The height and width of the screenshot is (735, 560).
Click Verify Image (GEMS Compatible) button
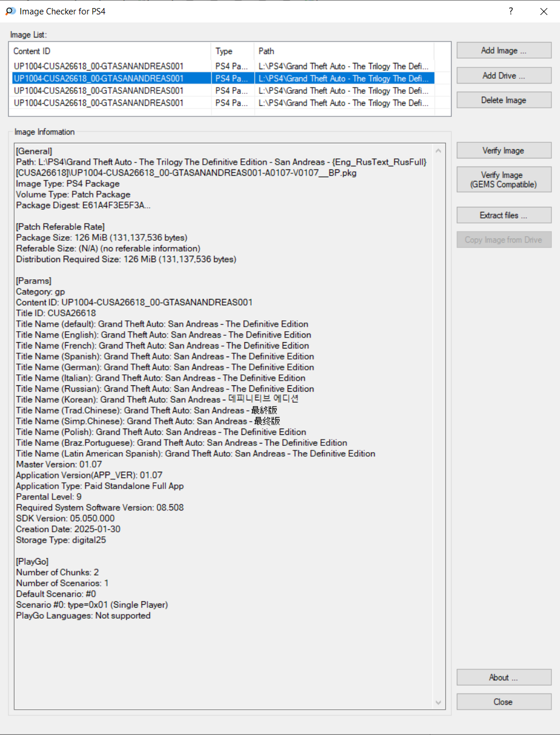504,179
